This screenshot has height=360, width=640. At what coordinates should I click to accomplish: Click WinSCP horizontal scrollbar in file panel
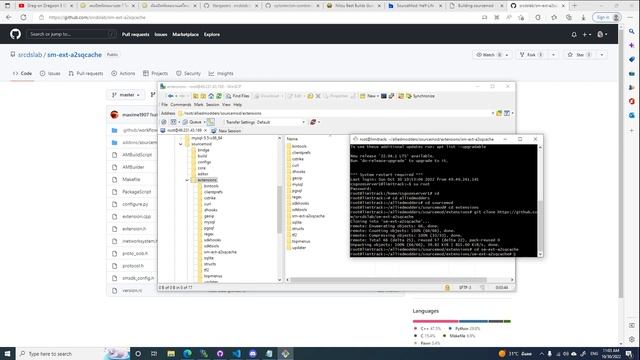388,280
